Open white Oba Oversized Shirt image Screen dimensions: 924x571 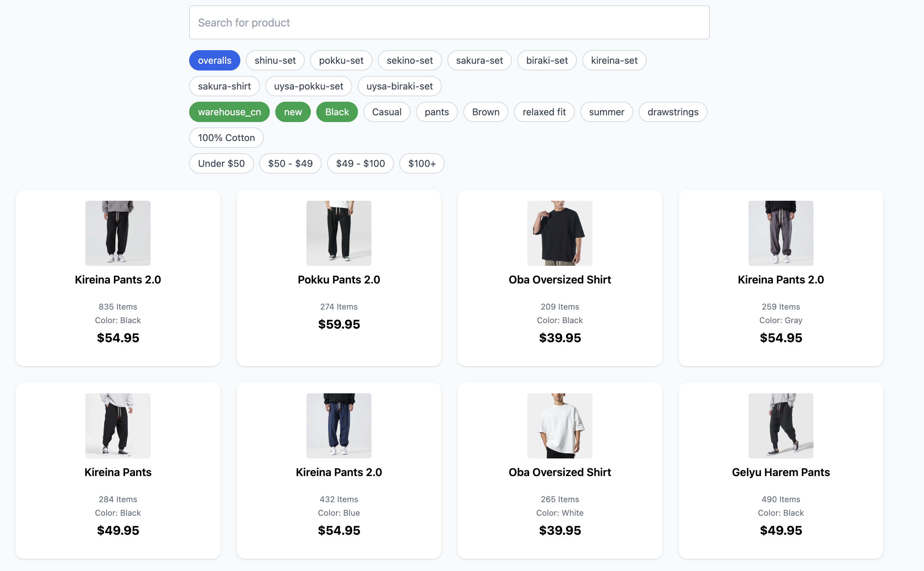pyautogui.click(x=560, y=426)
